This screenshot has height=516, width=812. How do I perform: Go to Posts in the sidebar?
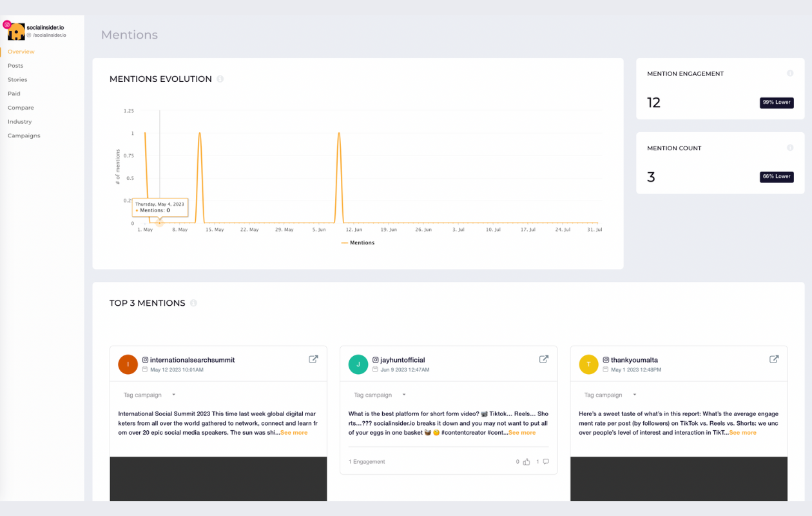point(15,66)
